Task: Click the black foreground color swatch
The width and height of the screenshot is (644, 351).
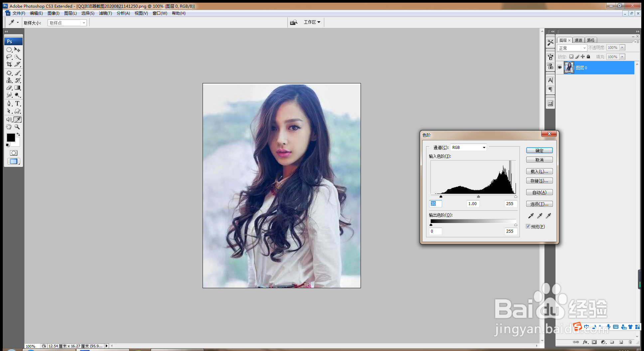Action: (x=11, y=137)
